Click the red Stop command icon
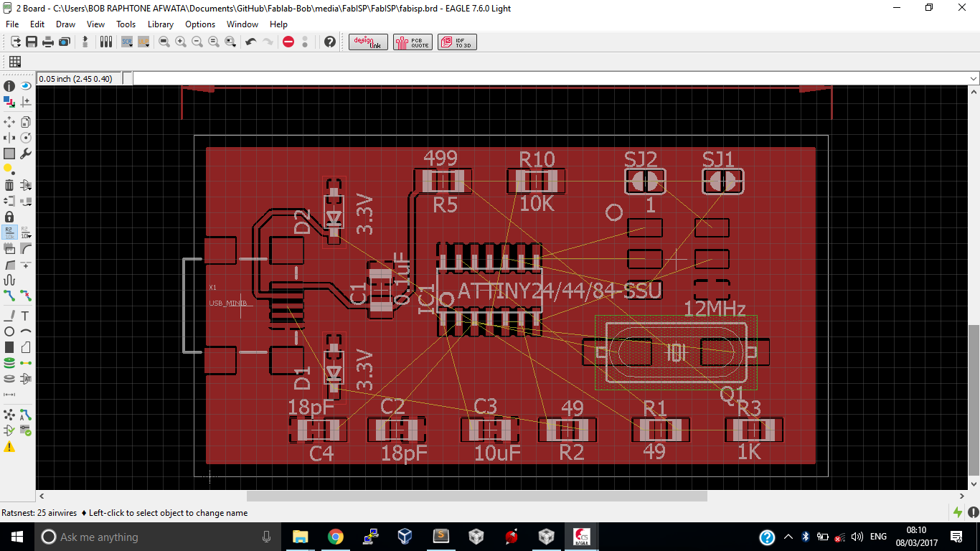The height and width of the screenshot is (551, 980). point(288,42)
